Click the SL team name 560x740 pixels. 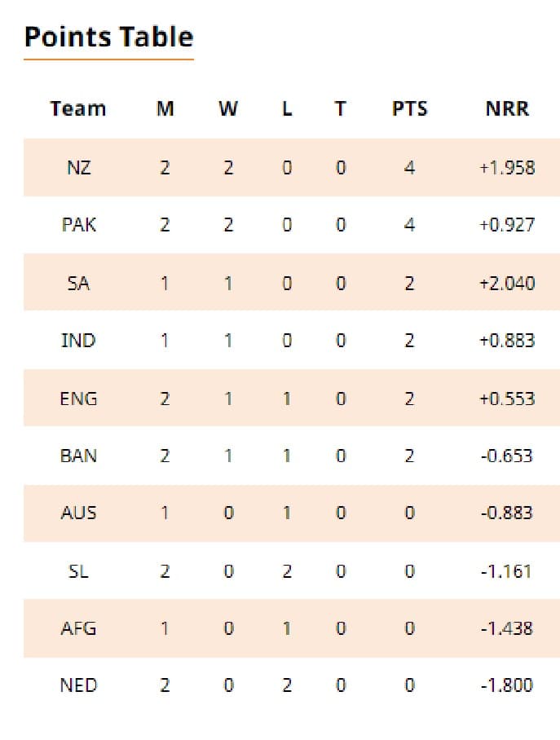pyautogui.click(x=78, y=571)
